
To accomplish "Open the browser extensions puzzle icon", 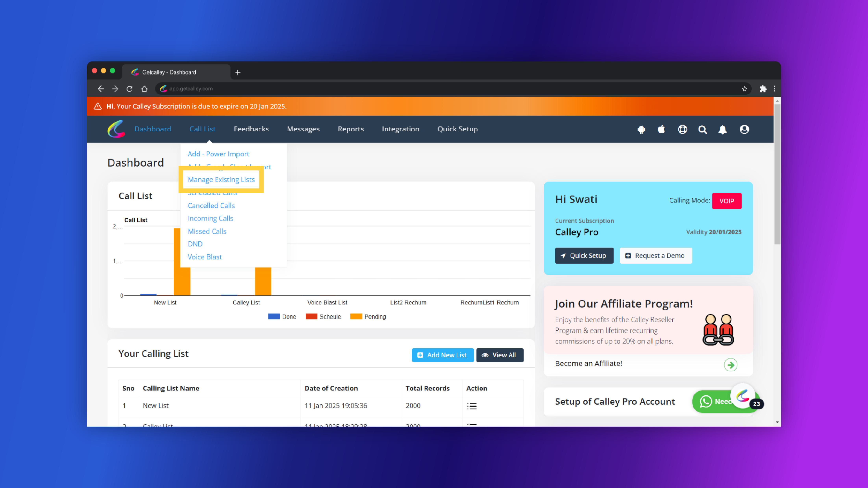I will click(x=763, y=89).
